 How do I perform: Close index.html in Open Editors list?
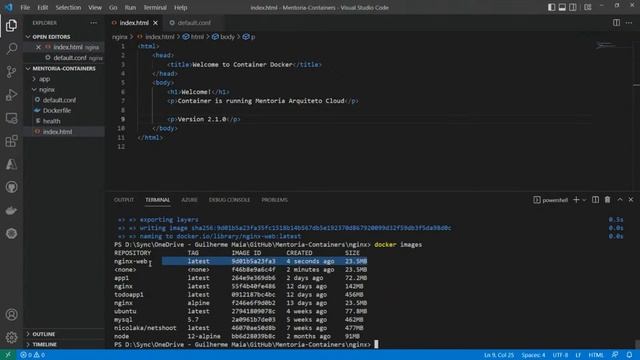click(x=38, y=47)
